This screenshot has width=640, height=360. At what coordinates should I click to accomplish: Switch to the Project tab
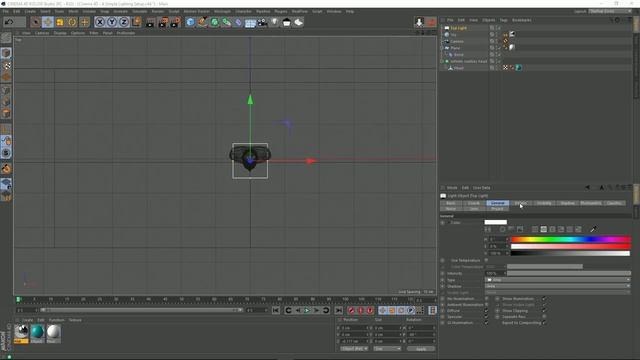[x=497, y=209]
